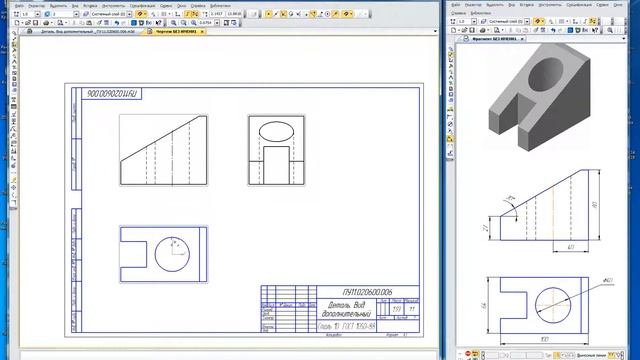The height and width of the screenshot is (360, 640).
Task: Zoom out magnifier icon, left window
Action: click(183, 23)
